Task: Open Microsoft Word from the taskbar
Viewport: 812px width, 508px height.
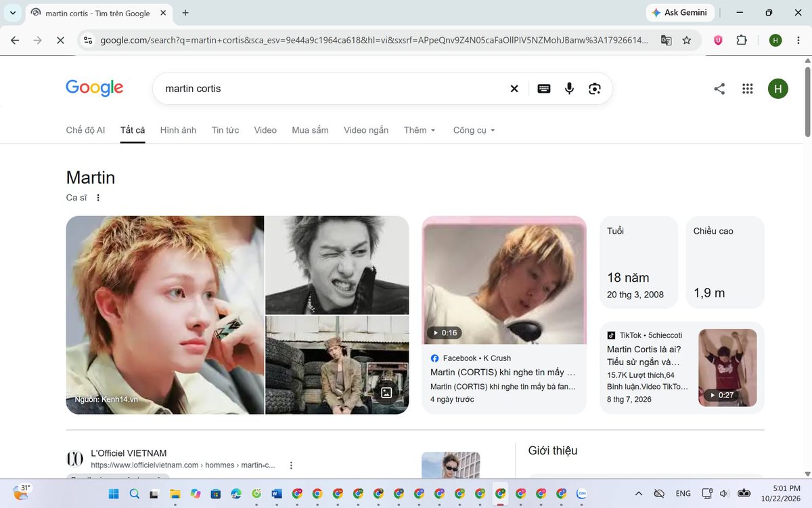Action: (276, 494)
